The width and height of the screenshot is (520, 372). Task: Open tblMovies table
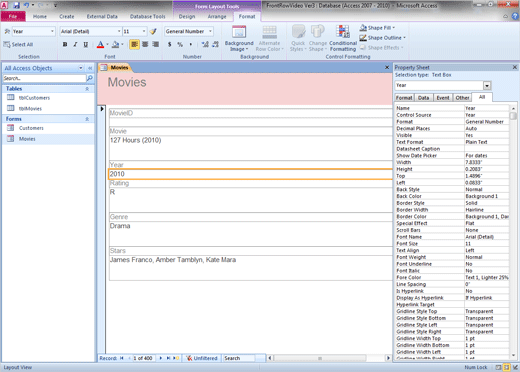pos(30,108)
